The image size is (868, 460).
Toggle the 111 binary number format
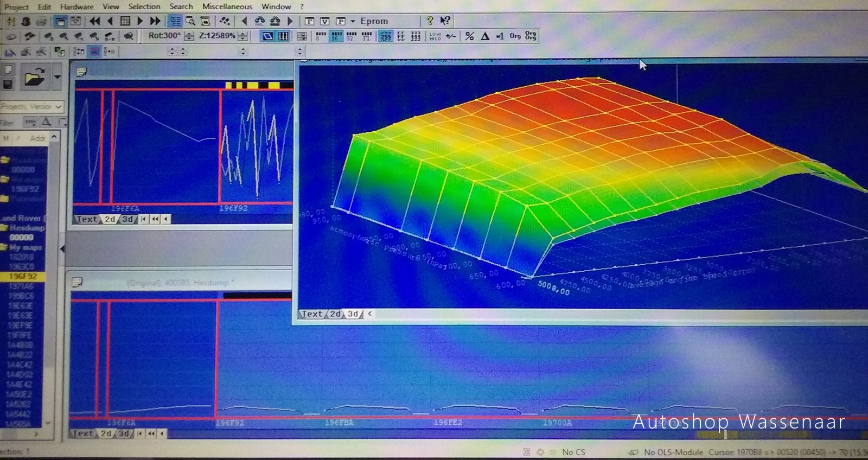coord(416,36)
